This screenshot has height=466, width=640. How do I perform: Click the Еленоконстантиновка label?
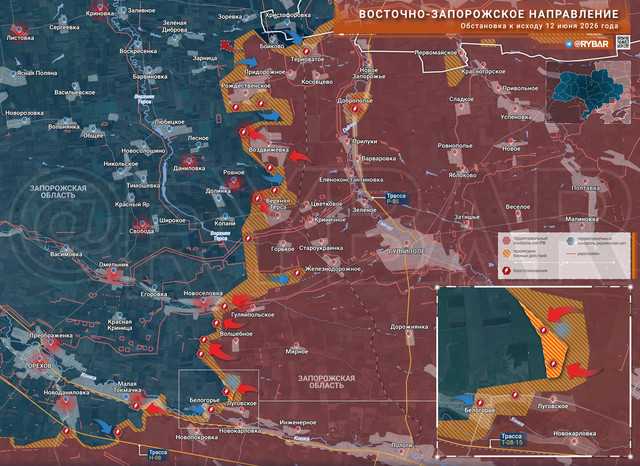[x=351, y=180]
